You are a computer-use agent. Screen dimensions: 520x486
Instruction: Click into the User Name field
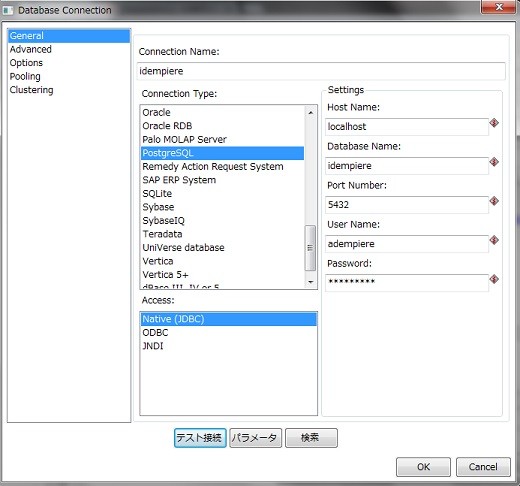pos(407,244)
